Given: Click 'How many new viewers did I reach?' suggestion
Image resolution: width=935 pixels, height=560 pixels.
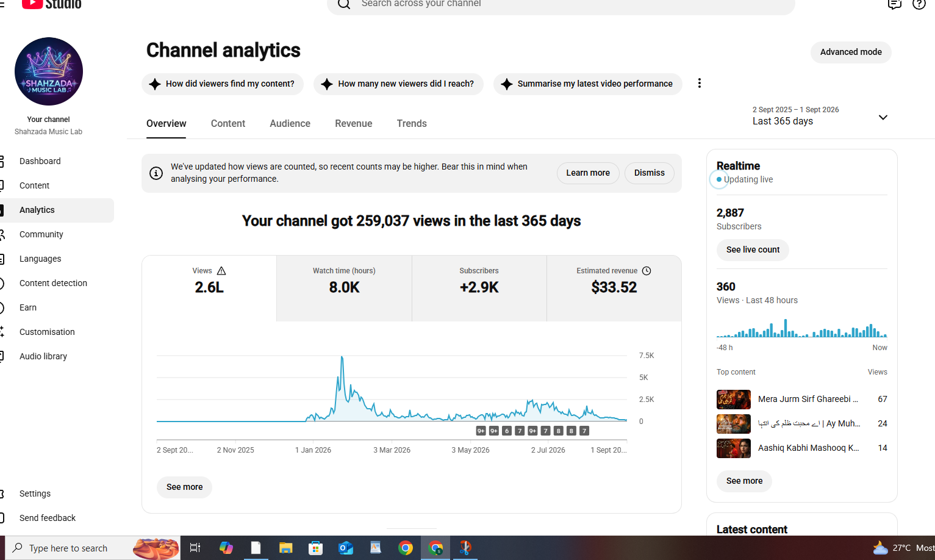Looking at the screenshot, I should click(x=398, y=84).
